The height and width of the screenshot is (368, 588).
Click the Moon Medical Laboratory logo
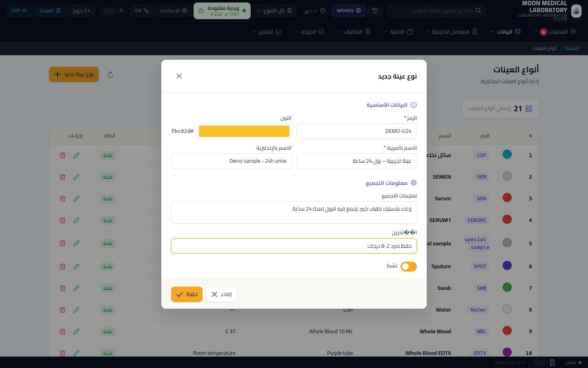[x=576, y=11]
